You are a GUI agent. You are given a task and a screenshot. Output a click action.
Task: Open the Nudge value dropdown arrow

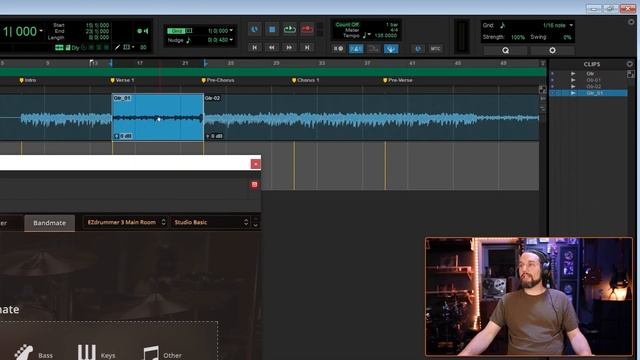pyautogui.click(x=231, y=40)
